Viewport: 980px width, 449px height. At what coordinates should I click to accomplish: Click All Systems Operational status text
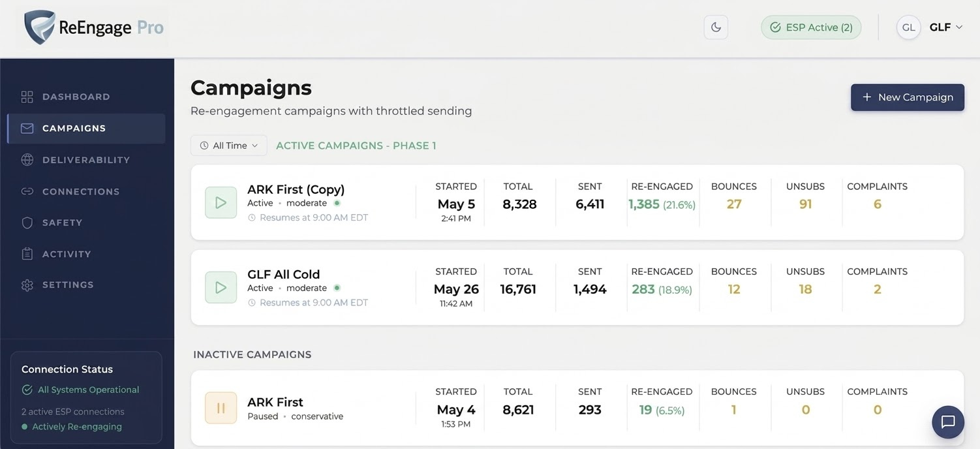89,390
